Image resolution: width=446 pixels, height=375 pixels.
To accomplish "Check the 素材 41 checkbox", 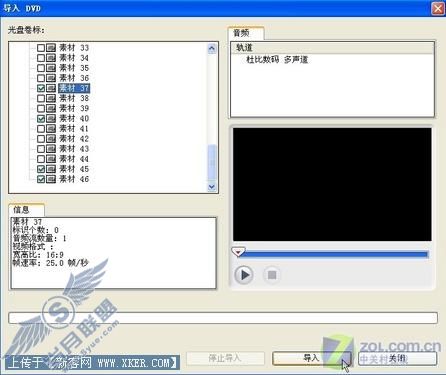I will (41, 129).
